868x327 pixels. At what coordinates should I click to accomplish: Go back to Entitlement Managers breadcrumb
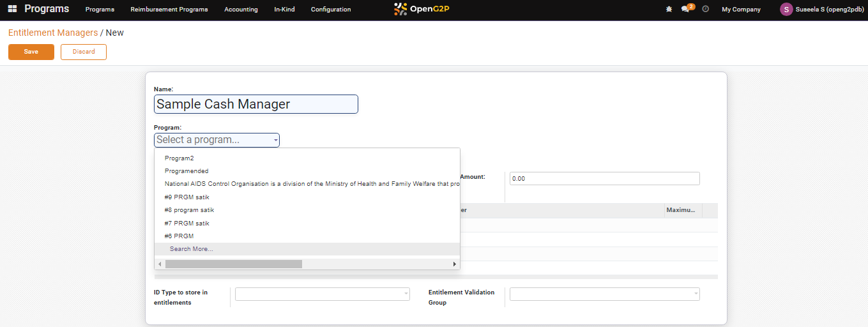tap(53, 33)
